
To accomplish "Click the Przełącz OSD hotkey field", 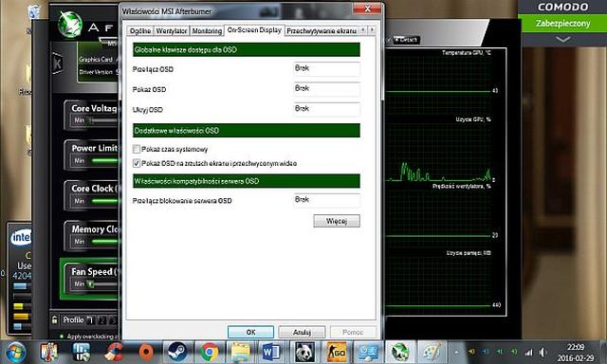I will pos(326,69).
